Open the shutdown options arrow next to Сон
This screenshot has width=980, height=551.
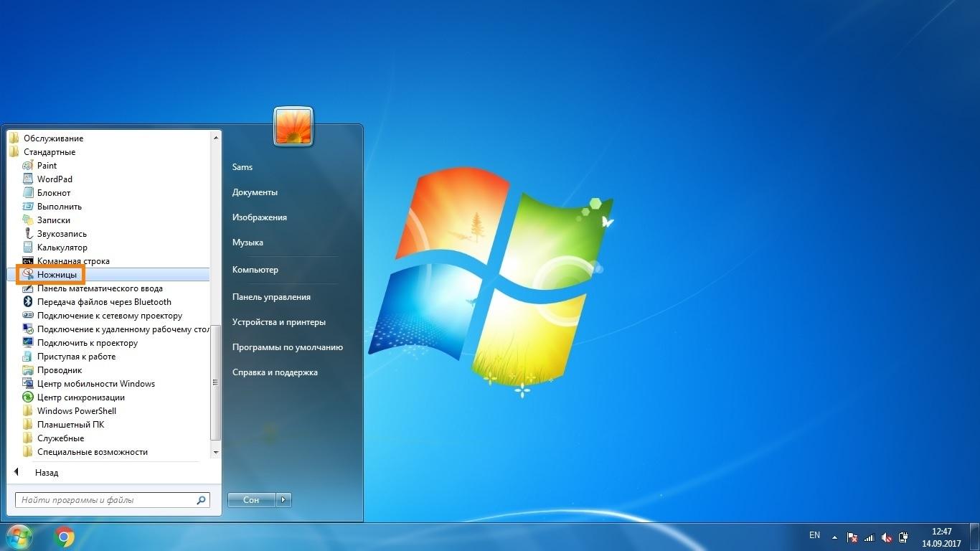click(x=284, y=500)
